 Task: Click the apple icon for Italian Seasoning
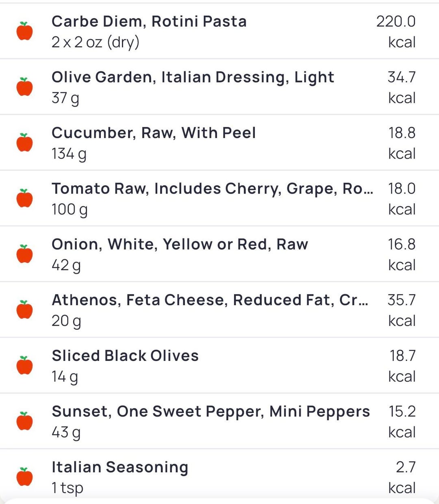[x=24, y=477]
